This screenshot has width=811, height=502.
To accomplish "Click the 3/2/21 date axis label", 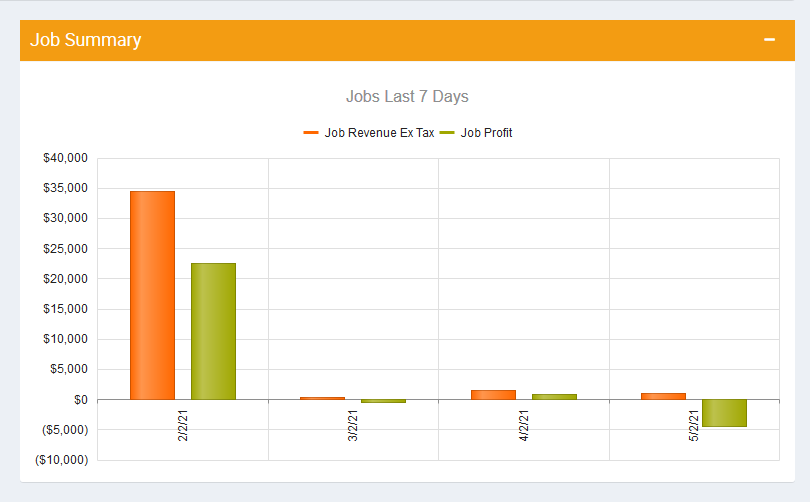I will [x=353, y=424].
